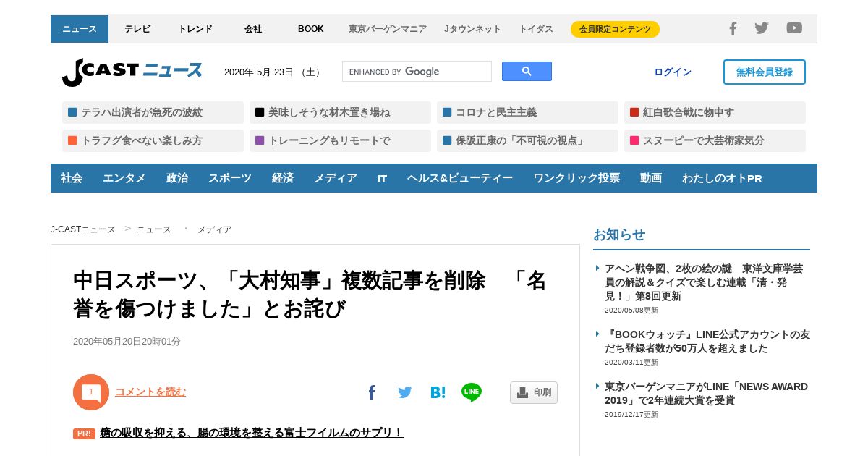The width and height of the screenshot is (868, 456).
Task: Click header date 2020年 5月 23日（土）
Action: [273, 72]
